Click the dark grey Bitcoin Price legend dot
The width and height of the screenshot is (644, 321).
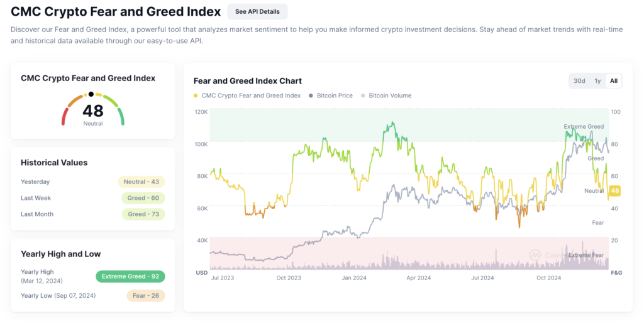tap(311, 96)
